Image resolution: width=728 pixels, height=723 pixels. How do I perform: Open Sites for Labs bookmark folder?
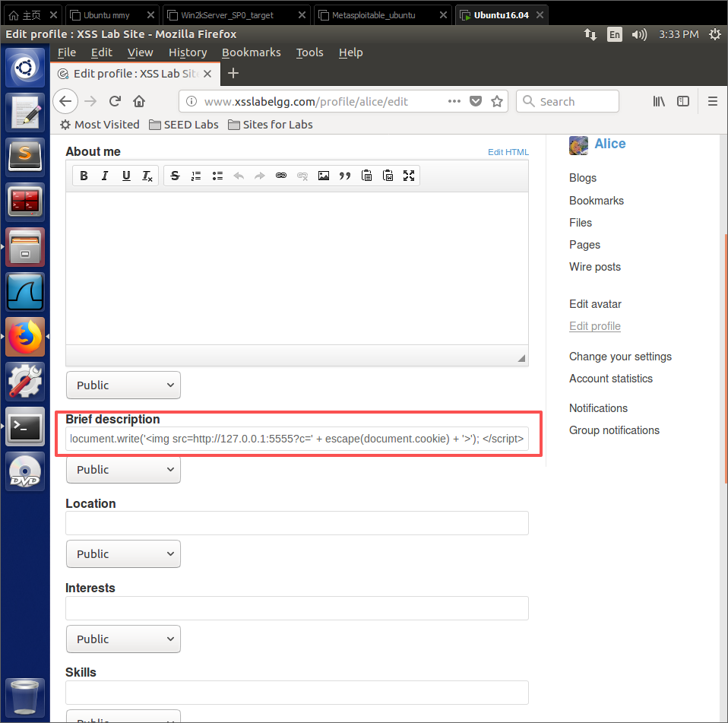tap(271, 125)
